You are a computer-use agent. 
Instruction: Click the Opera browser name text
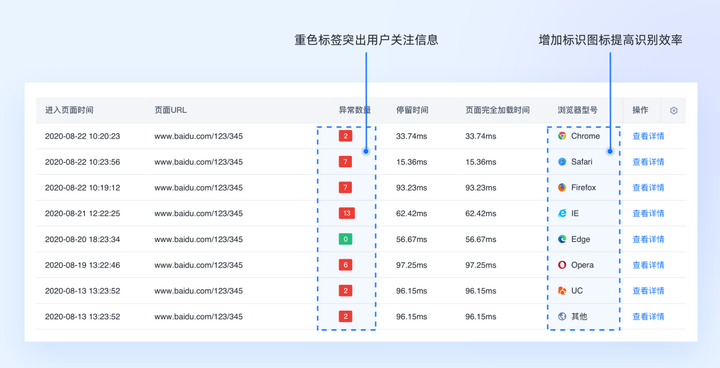[582, 265]
